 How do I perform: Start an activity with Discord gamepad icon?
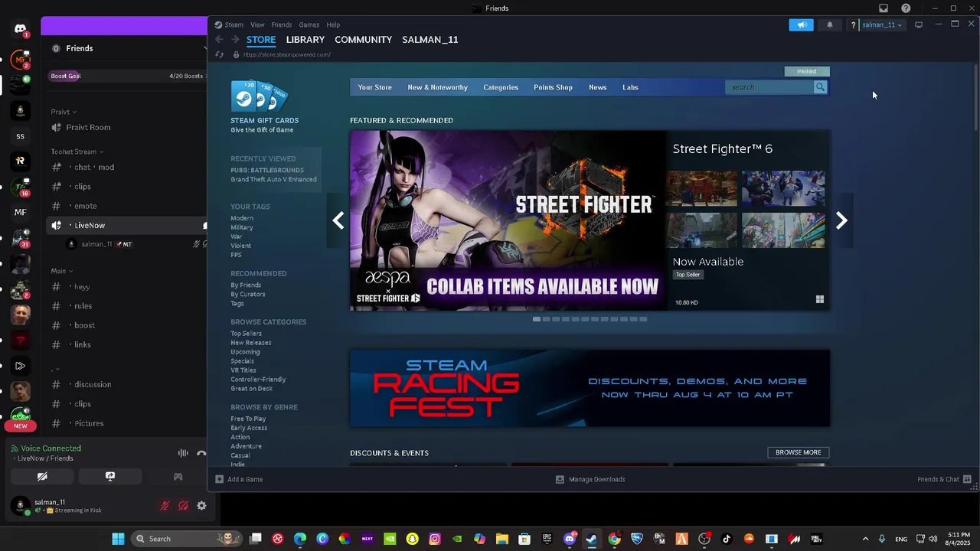pos(178,476)
